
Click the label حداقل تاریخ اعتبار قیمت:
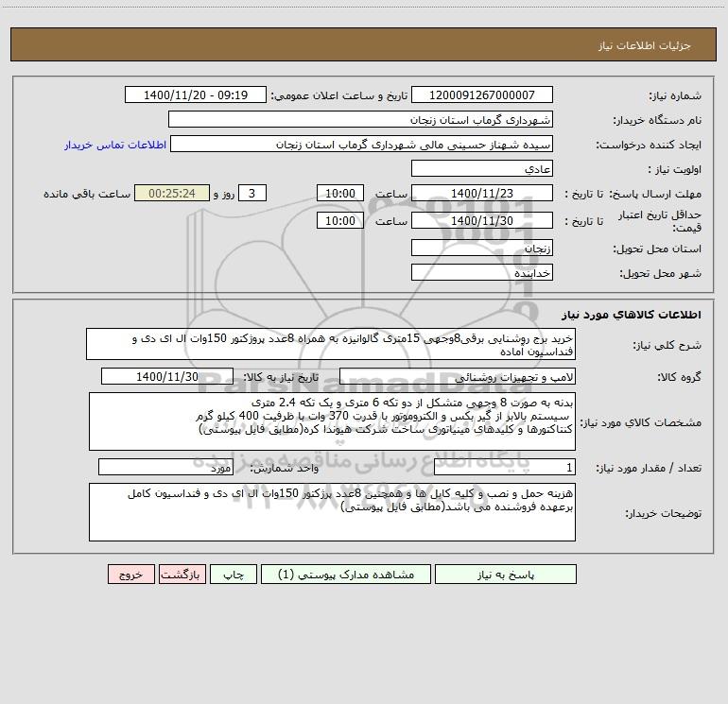tap(660, 221)
